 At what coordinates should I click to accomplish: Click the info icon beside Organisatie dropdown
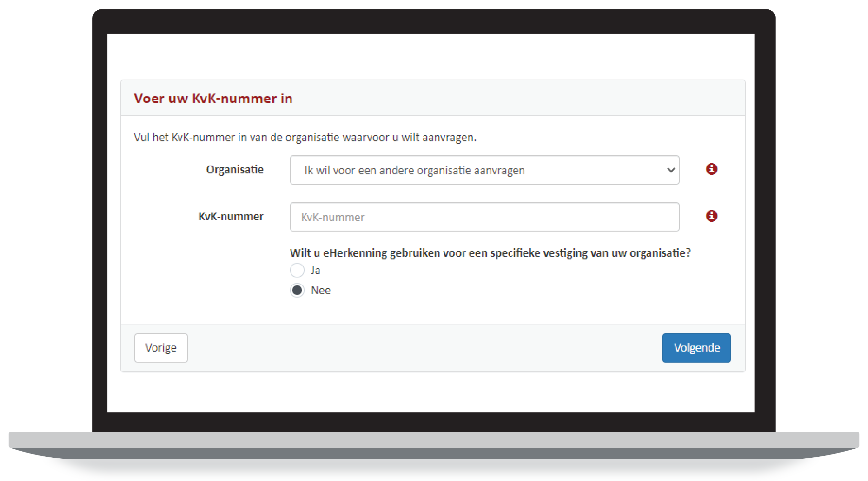point(711,169)
